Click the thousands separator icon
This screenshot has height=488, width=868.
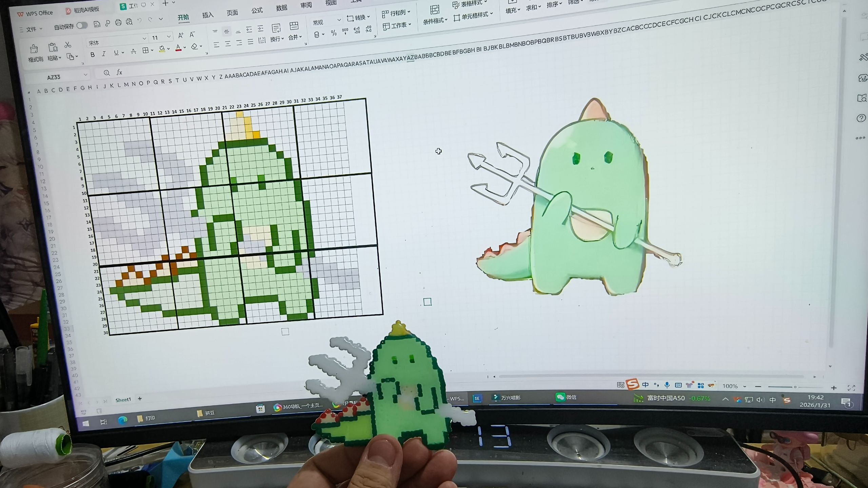coord(345,32)
